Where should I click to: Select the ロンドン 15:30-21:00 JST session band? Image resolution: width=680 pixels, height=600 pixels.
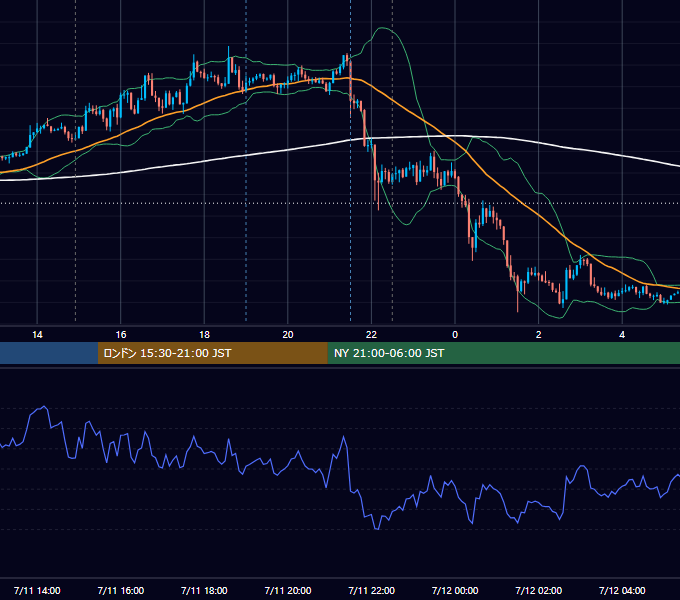point(212,353)
